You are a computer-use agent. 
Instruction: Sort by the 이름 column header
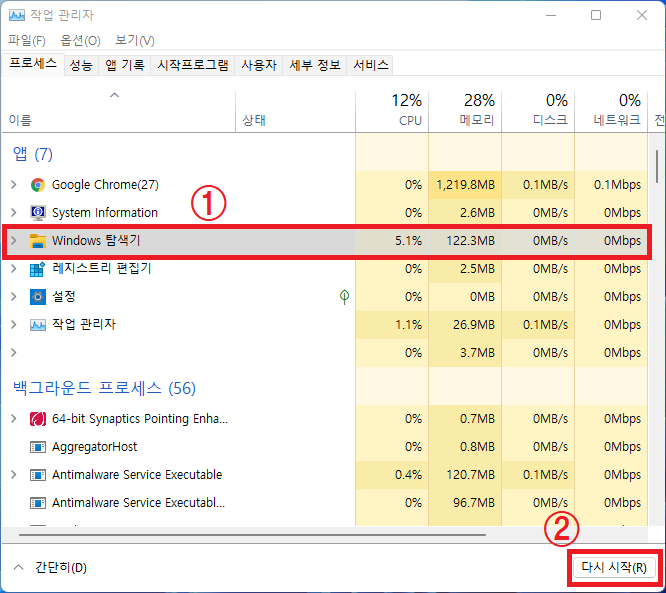click(119, 111)
